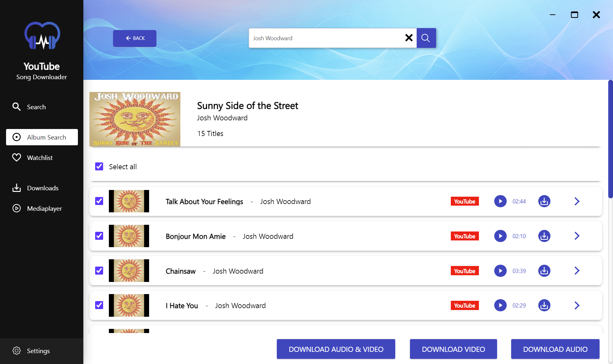
Task: Click YouTube badge for Talk About Your Feelings
Action: [x=465, y=201]
